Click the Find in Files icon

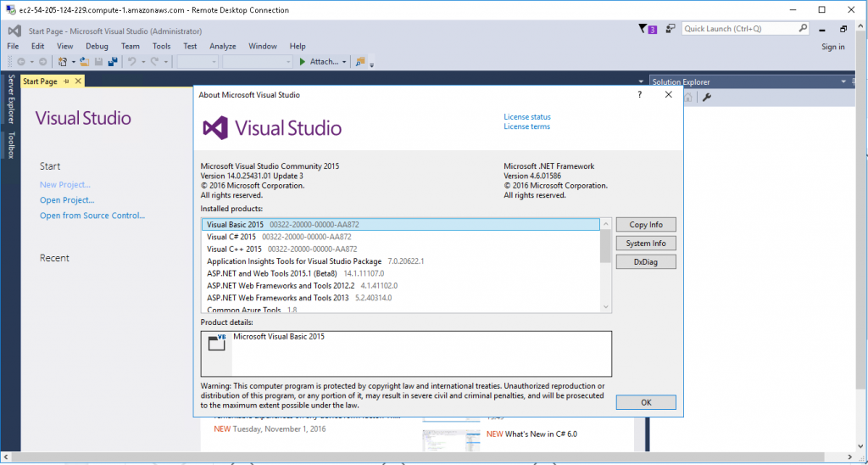[x=361, y=62]
